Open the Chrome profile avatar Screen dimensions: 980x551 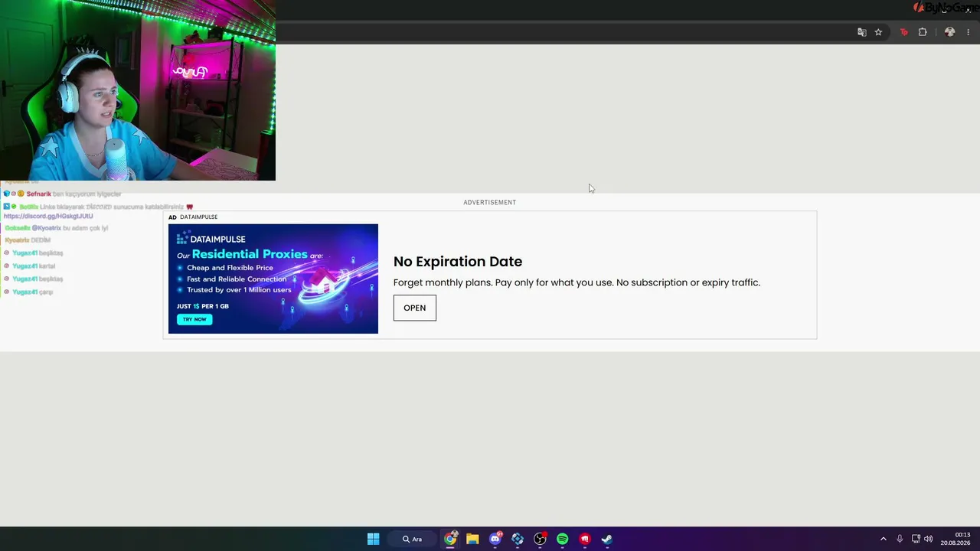pyautogui.click(x=949, y=32)
